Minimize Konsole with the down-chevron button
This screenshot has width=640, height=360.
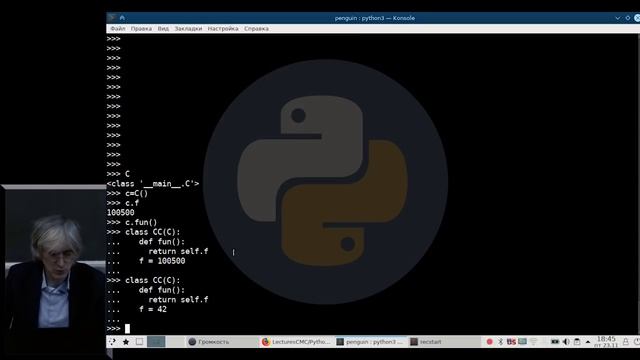pyautogui.click(x=618, y=18)
